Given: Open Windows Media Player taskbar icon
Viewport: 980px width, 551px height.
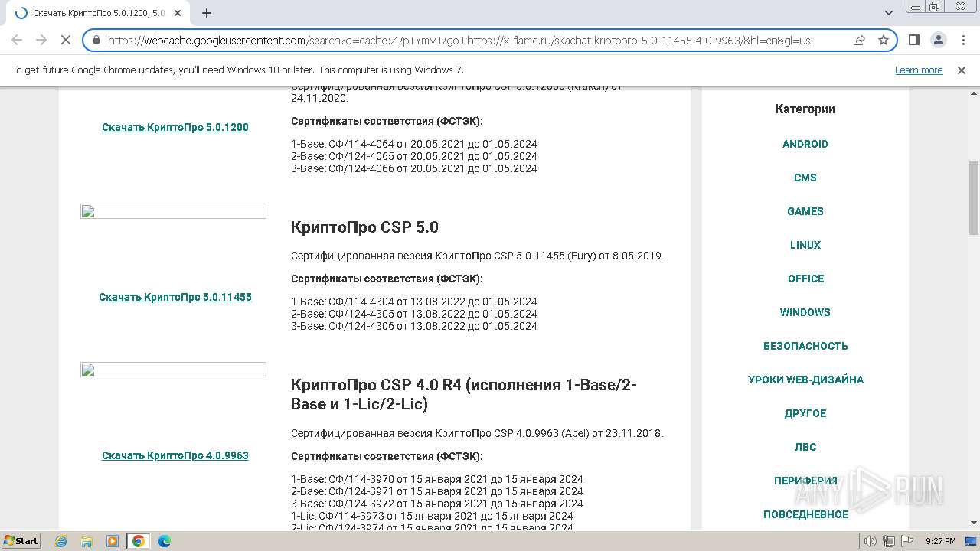Looking at the screenshot, I should click(x=113, y=541).
